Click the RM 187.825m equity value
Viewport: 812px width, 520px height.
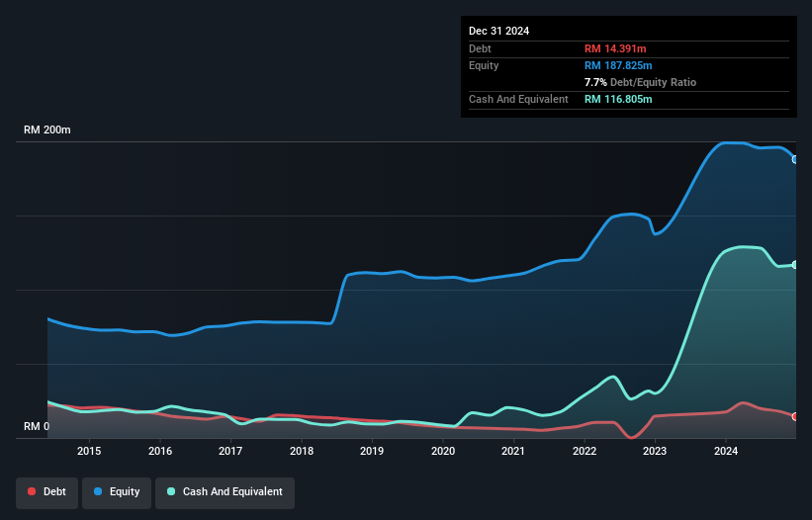pyautogui.click(x=618, y=65)
